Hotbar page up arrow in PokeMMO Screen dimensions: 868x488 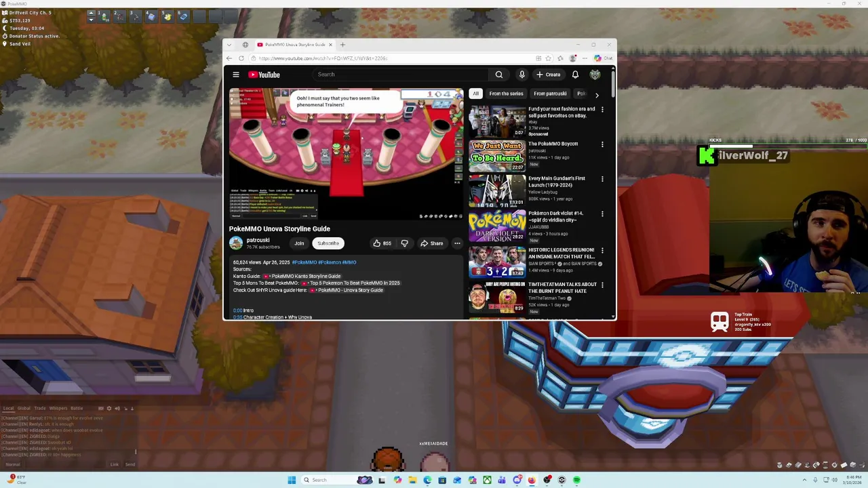pos(92,13)
